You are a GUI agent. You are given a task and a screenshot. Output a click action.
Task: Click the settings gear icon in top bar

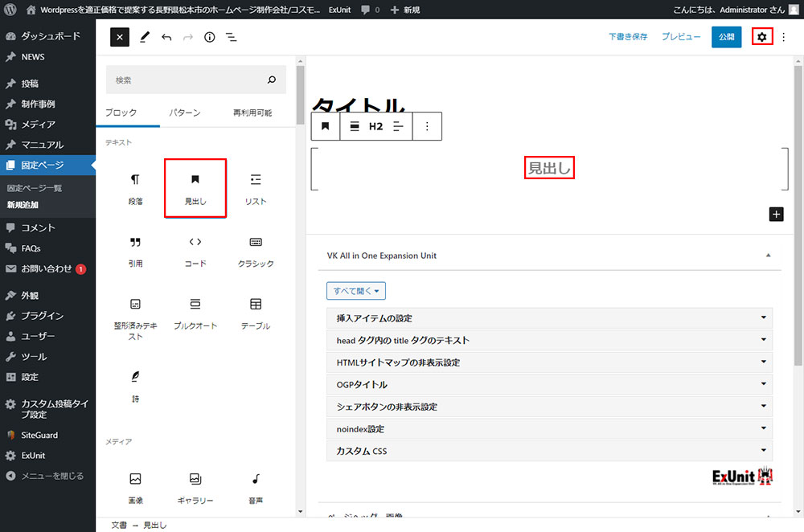[761, 37]
